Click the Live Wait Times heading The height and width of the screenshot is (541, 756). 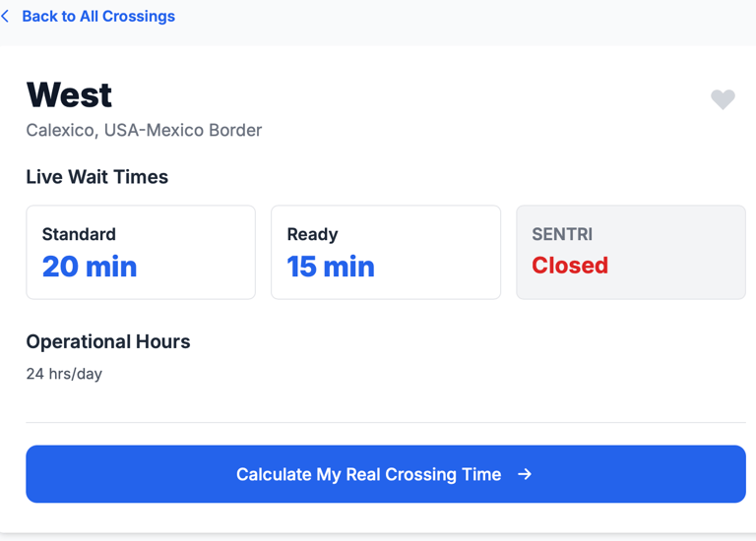pyautogui.click(x=96, y=177)
